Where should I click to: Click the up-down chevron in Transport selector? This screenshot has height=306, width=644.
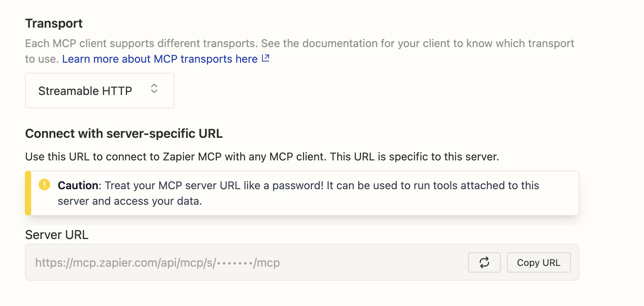(x=154, y=88)
